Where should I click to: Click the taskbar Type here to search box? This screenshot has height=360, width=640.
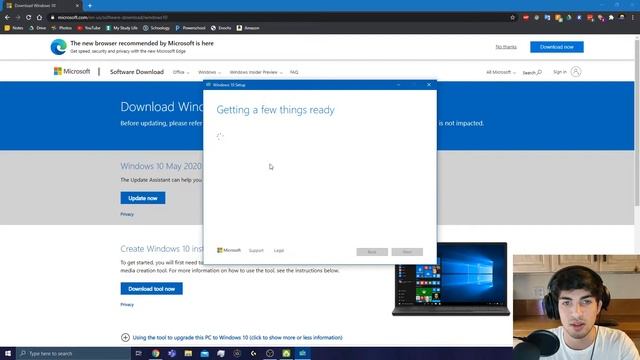tap(73, 353)
